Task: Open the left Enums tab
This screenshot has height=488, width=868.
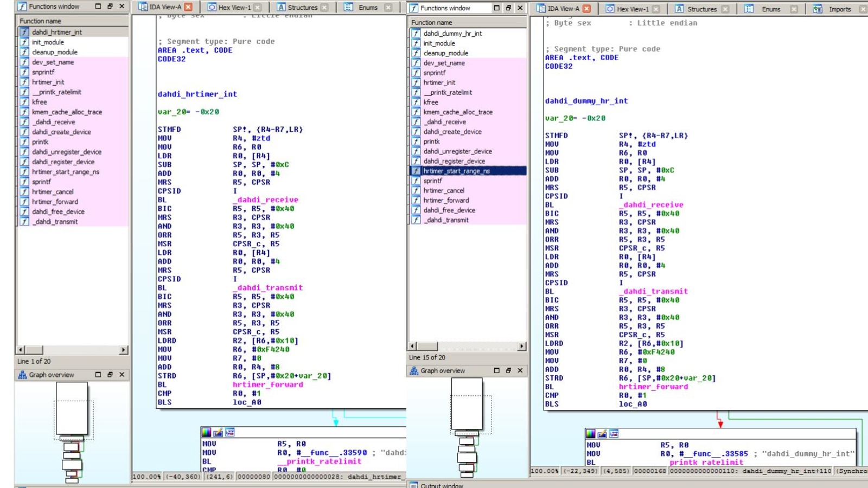Action: click(367, 8)
